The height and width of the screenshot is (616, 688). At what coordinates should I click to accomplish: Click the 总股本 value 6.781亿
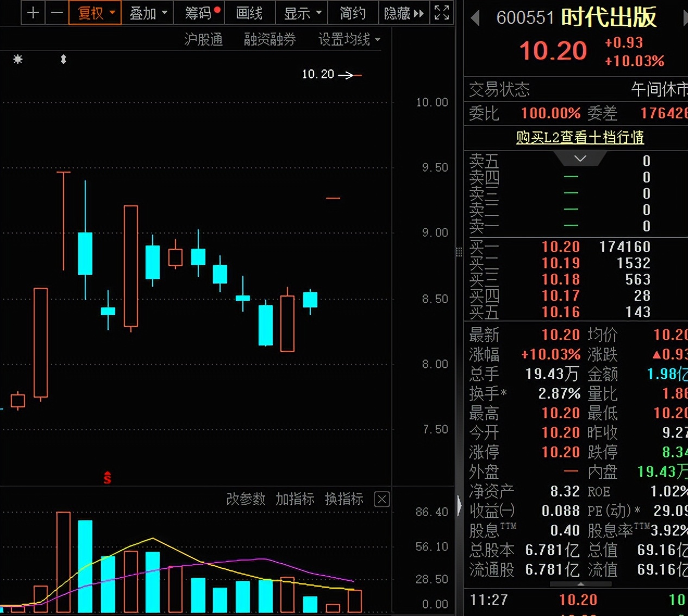point(553,550)
